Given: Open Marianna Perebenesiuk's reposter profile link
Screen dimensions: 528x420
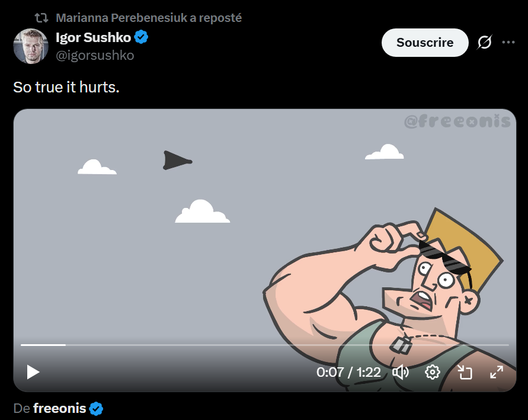Looking at the screenshot, I should [x=149, y=18].
